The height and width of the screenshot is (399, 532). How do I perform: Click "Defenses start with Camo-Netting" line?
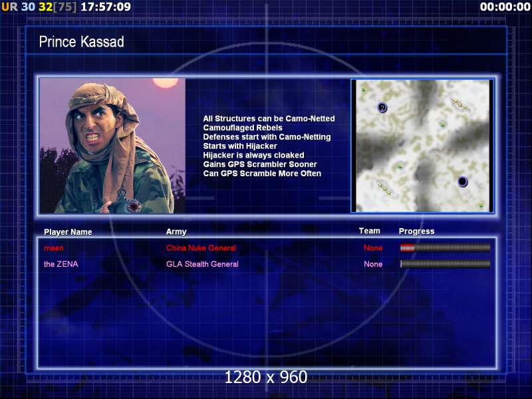pos(267,137)
